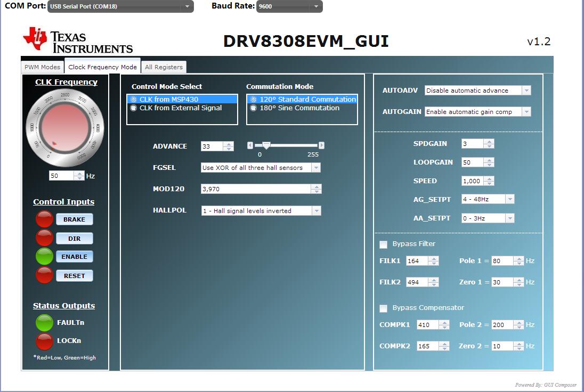Click the ADVANCE slider right arrow

pos(321,145)
